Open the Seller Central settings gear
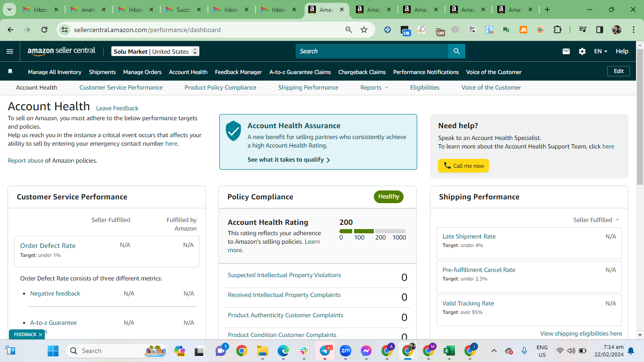 point(582,51)
